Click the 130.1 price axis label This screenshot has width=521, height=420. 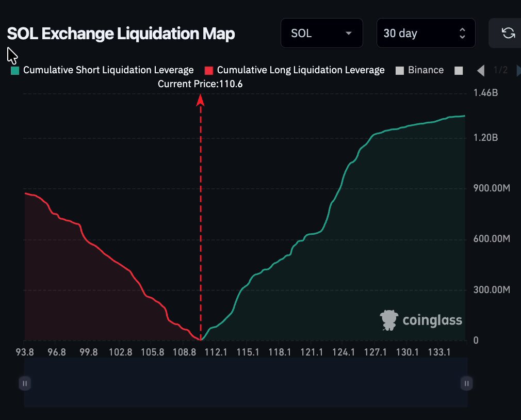tap(408, 352)
